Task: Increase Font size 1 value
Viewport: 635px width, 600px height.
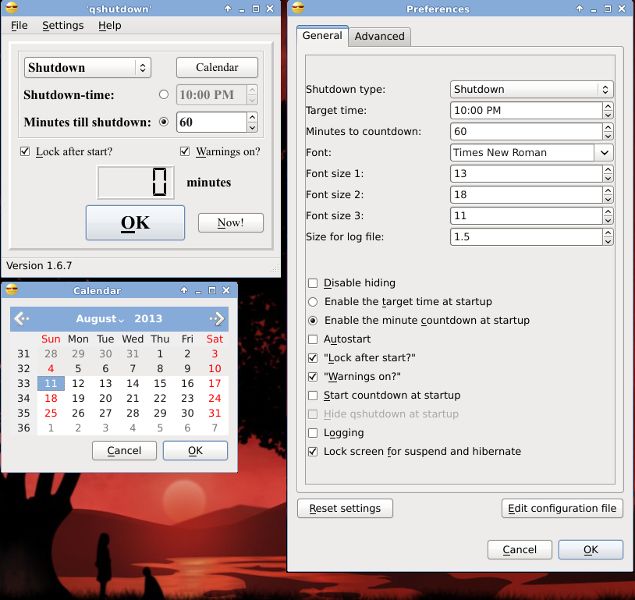Action: tap(607, 169)
